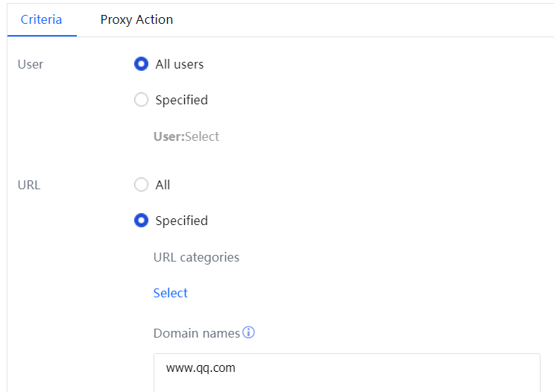This screenshot has width=554, height=392.
Task: Click the blue Select link under URL categories
Action: pyautogui.click(x=171, y=293)
